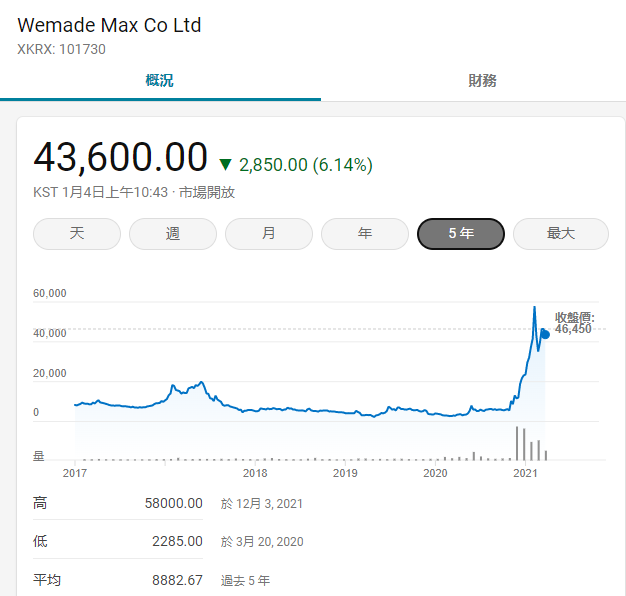
Task: Click the 收盤價 46,450 label
Action: click(574, 322)
